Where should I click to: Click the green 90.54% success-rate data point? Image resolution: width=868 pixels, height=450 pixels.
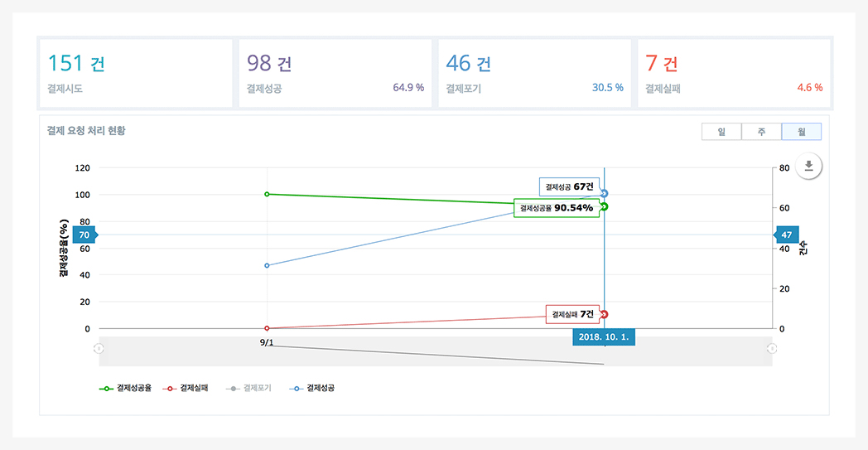605,206
